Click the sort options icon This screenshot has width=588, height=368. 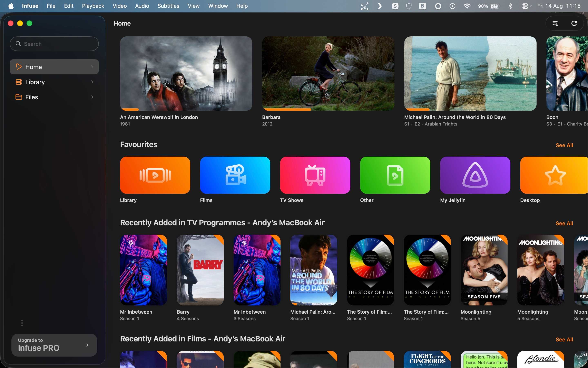(555, 23)
